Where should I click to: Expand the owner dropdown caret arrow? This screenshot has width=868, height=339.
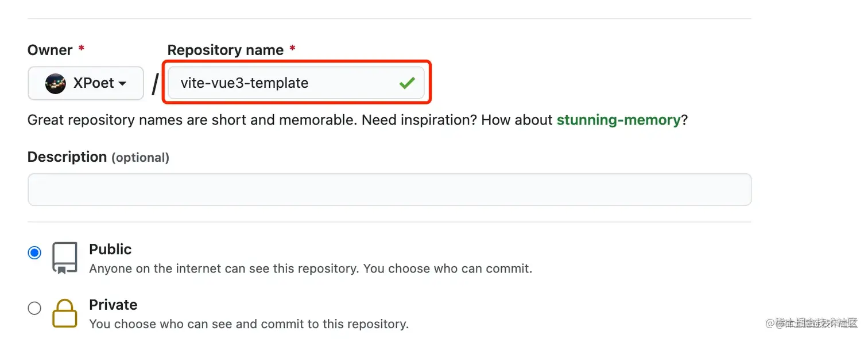[122, 84]
